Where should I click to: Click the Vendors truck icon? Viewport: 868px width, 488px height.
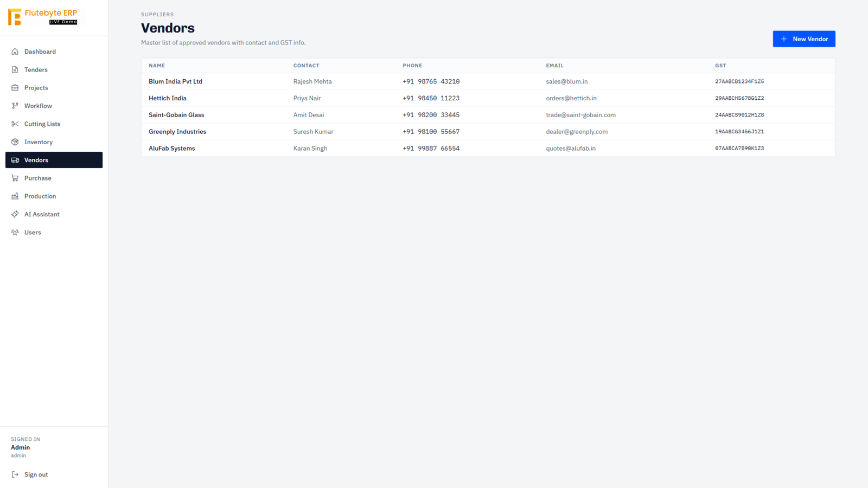pos(15,160)
